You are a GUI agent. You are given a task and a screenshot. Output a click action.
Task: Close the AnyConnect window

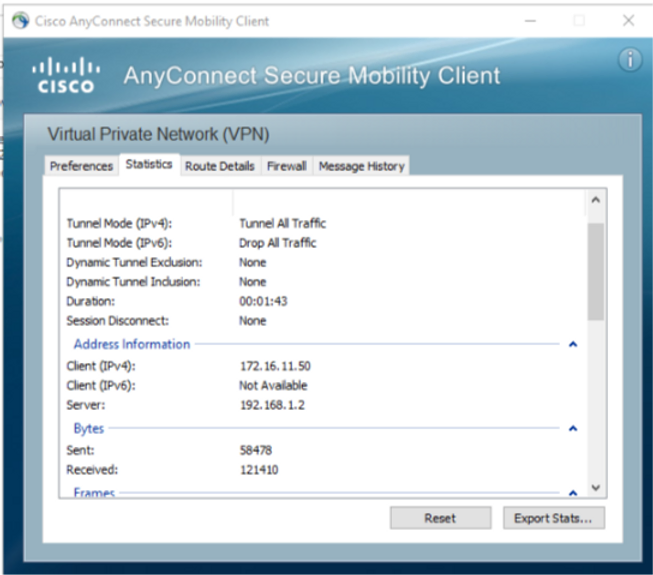pos(628,21)
